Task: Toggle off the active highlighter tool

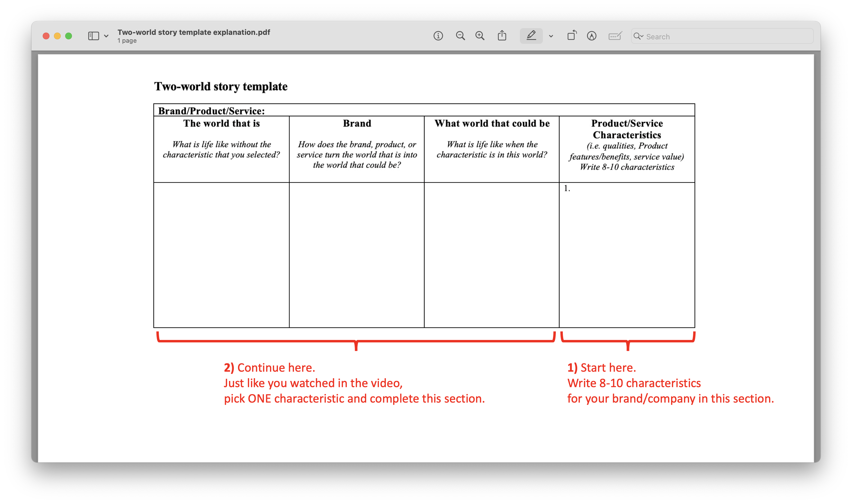Action: 531,36
